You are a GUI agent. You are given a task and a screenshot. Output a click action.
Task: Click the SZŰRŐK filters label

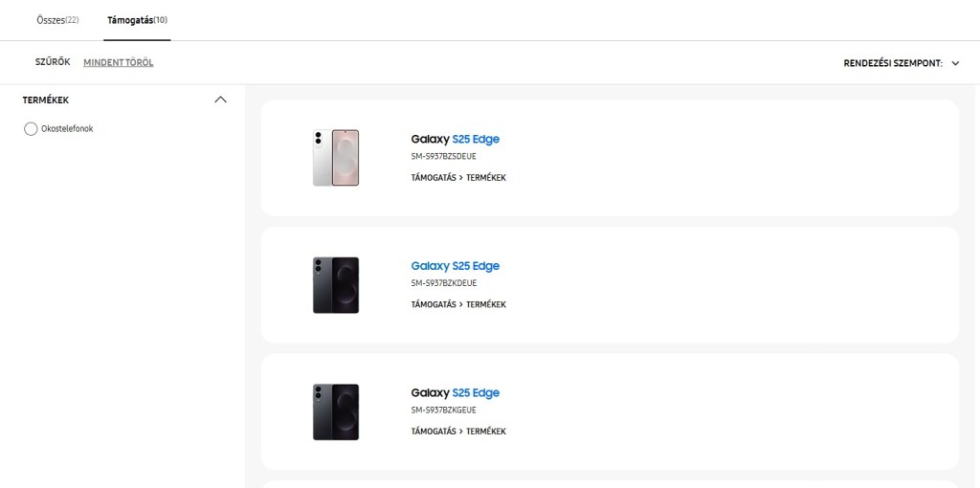click(53, 62)
